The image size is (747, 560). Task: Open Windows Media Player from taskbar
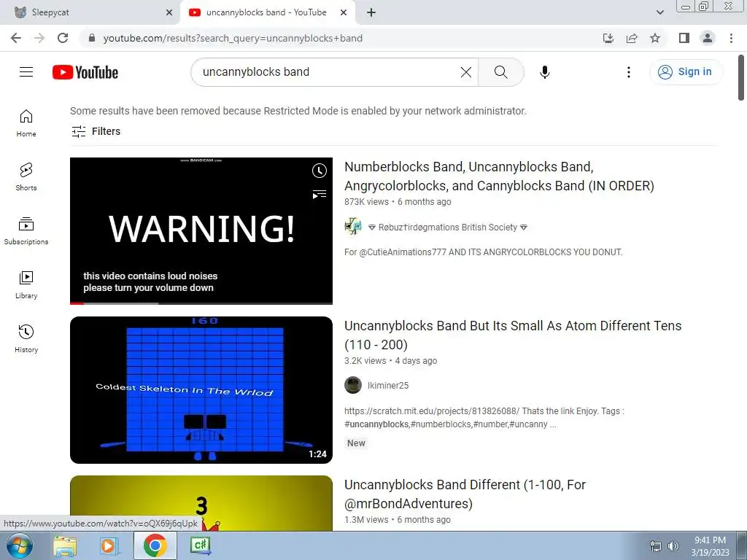click(x=109, y=546)
